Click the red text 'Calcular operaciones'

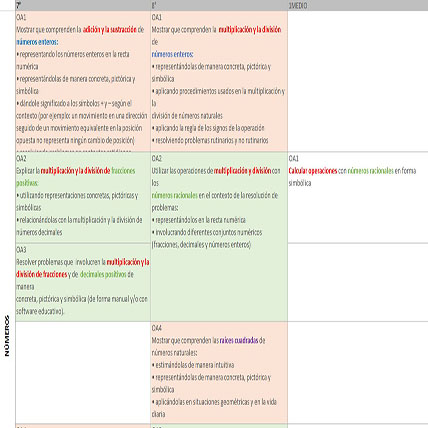tap(313, 171)
